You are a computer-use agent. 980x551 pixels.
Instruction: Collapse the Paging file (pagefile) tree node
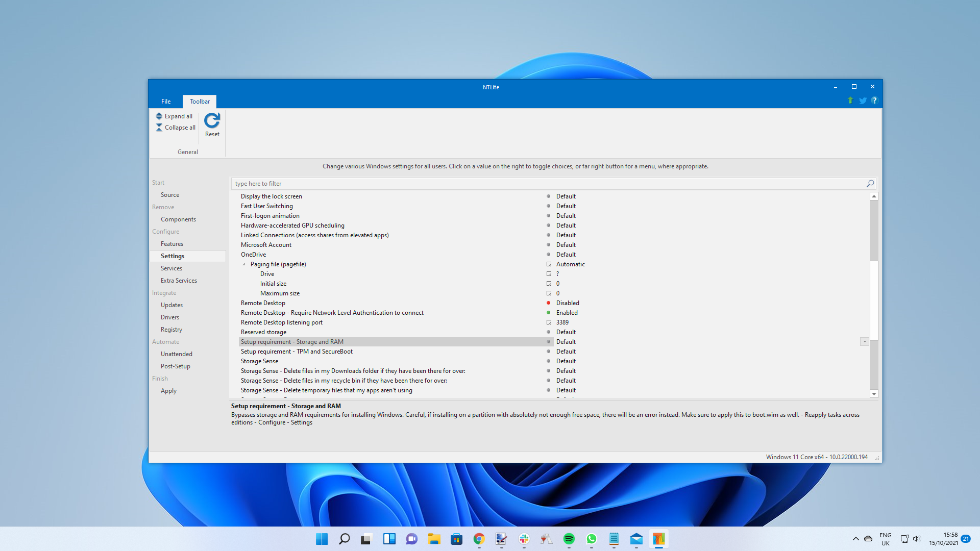coord(244,264)
